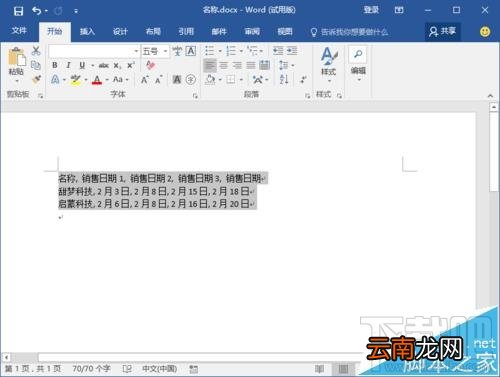Open the font color dropdown arrow
This screenshot has height=377, width=500.
[107, 80]
